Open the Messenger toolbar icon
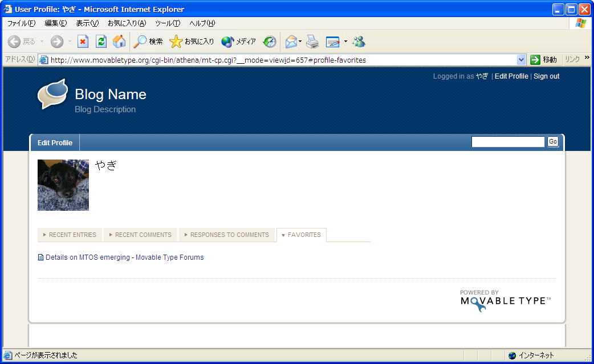The width and height of the screenshot is (594, 364). (359, 42)
